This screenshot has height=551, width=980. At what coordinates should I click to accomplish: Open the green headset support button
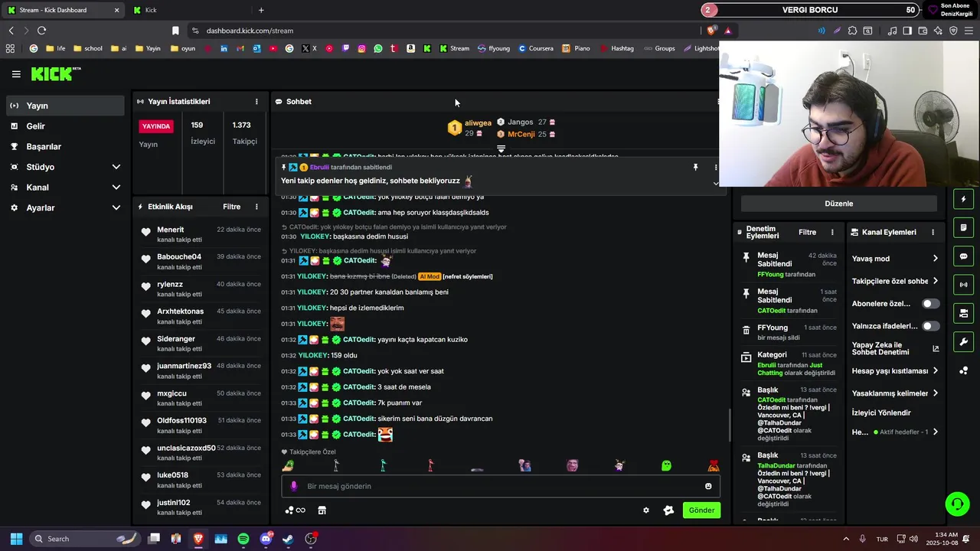pyautogui.click(x=957, y=504)
